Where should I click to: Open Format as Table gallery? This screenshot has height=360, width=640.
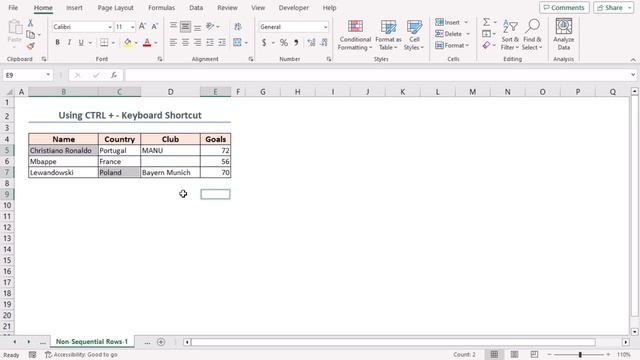pyautogui.click(x=388, y=35)
